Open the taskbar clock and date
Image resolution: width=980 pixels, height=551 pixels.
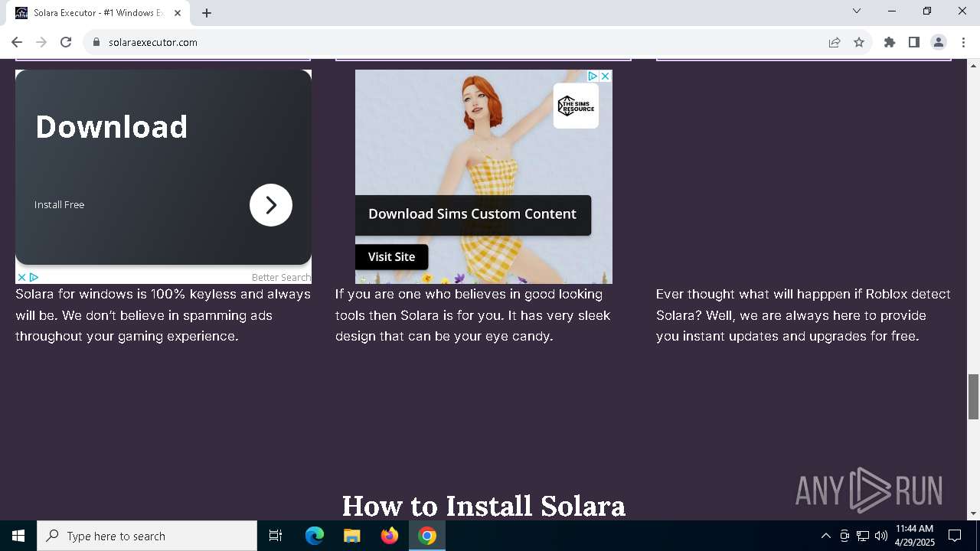(x=915, y=536)
